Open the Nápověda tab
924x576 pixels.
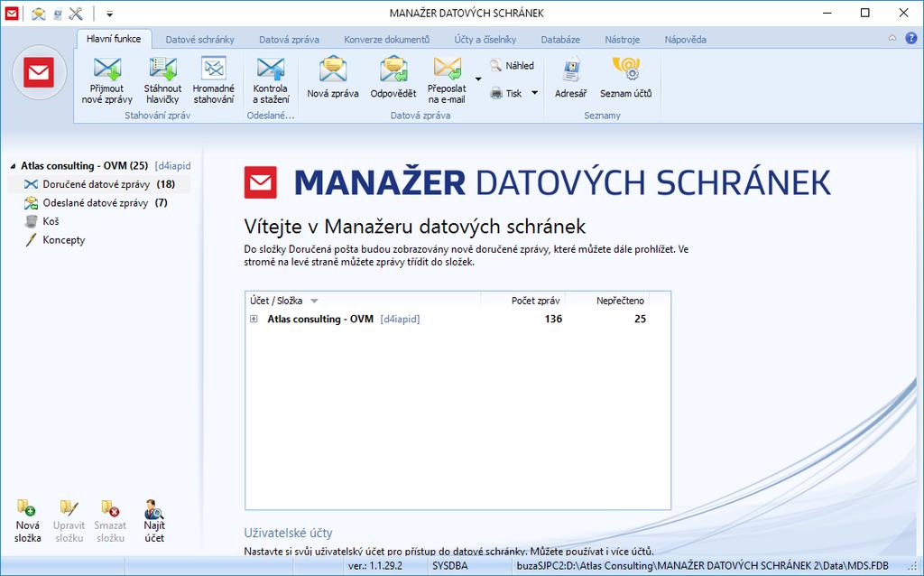(686, 40)
